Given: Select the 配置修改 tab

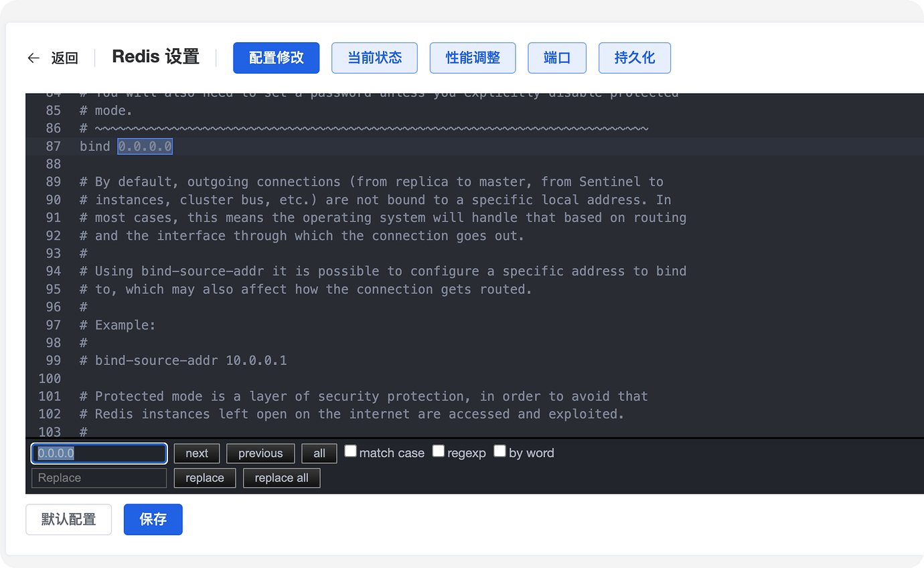Looking at the screenshot, I should click(x=276, y=58).
